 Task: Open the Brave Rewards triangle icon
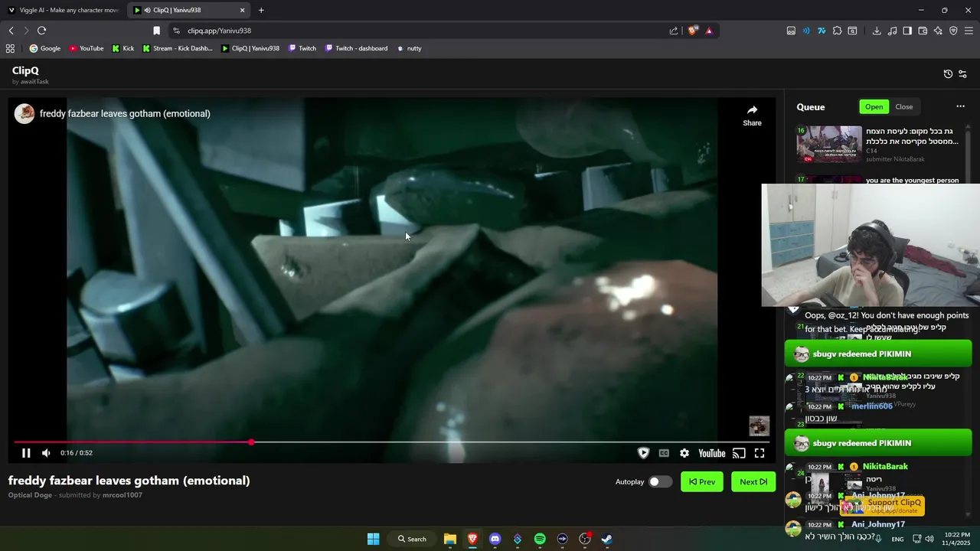coord(709,31)
